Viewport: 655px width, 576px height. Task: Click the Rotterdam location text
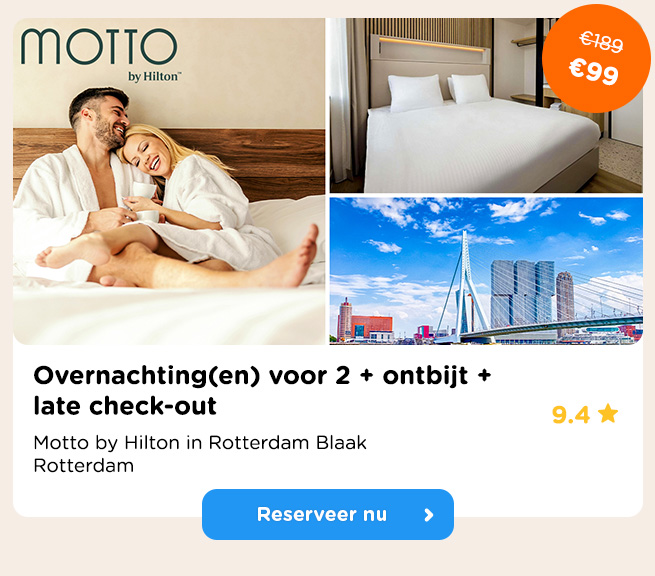coord(84,465)
